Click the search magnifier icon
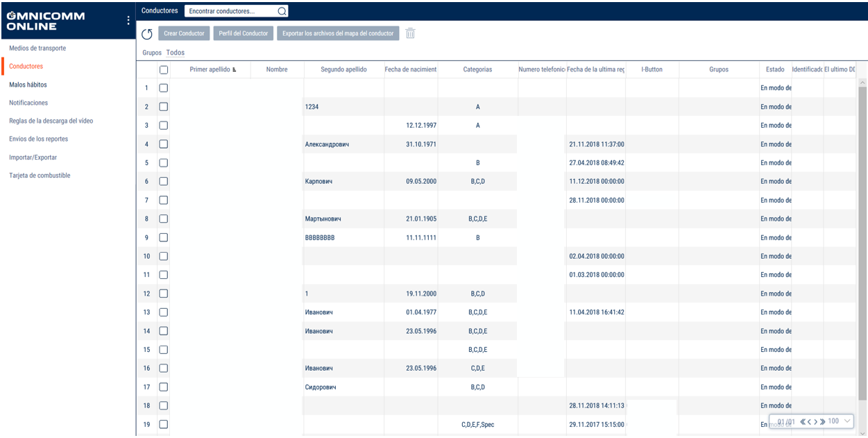The width and height of the screenshot is (868, 438). point(282,11)
